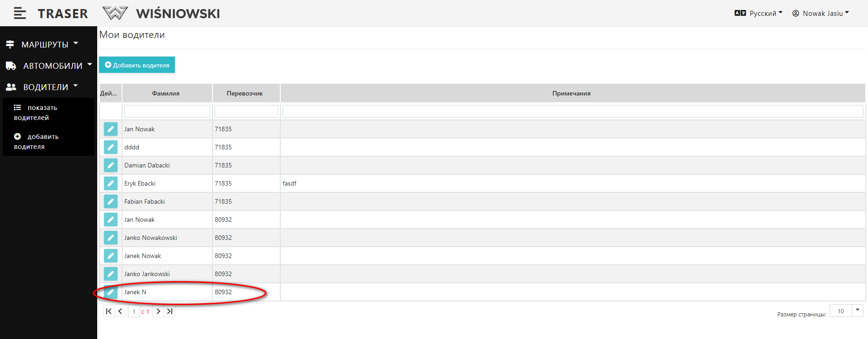Open the Русский language dropdown
868x339 pixels.
pos(759,14)
